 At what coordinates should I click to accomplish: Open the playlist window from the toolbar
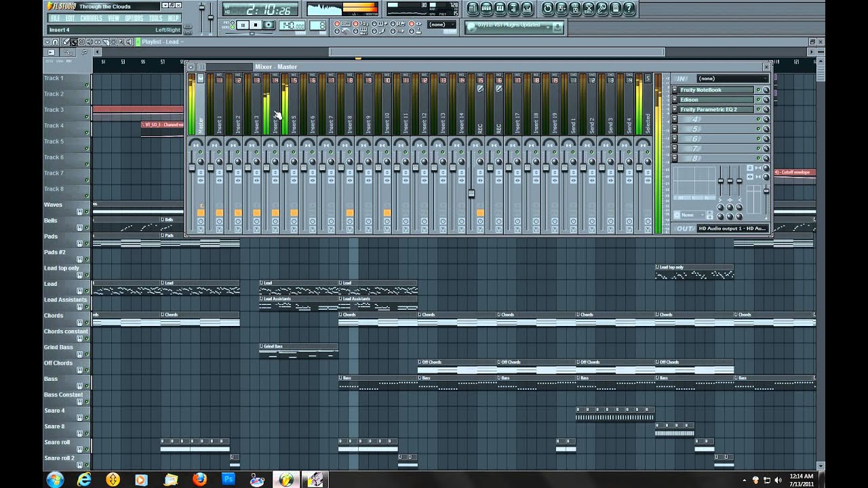[473, 8]
